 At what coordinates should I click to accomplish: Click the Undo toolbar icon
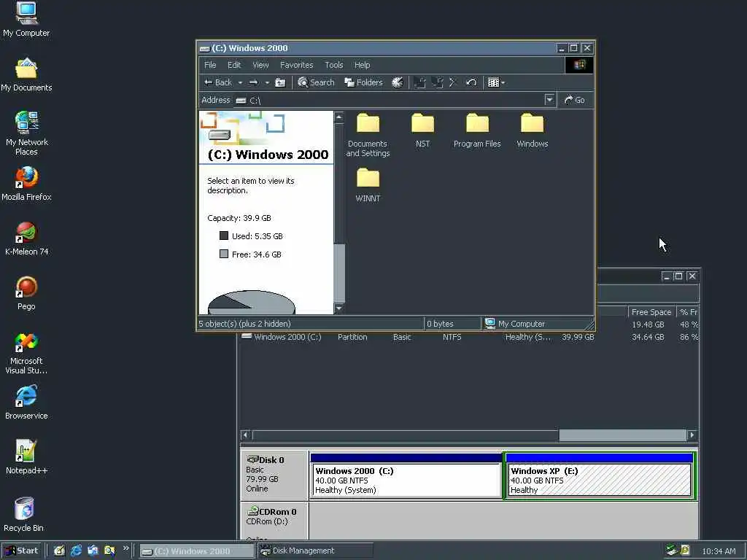(471, 82)
